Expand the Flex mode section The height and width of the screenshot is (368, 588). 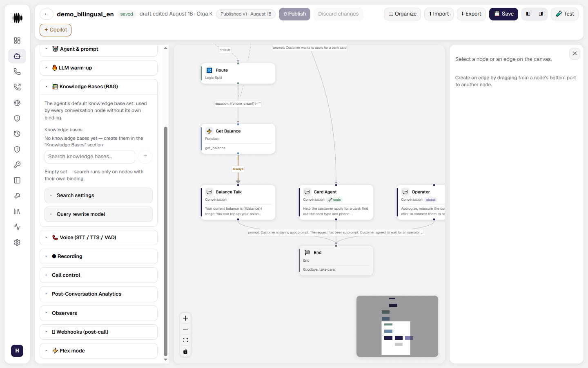click(98, 351)
